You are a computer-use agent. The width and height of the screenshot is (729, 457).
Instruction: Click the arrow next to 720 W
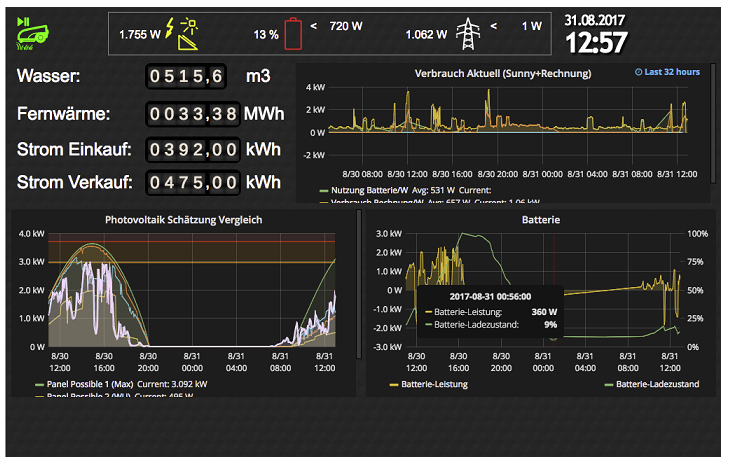(313, 26)
